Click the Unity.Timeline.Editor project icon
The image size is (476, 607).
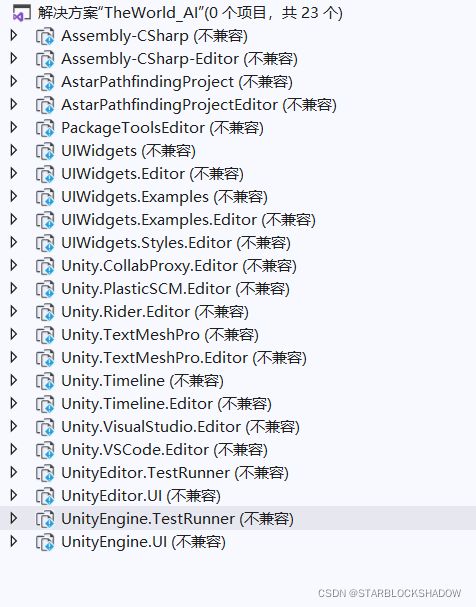[45, 405]
